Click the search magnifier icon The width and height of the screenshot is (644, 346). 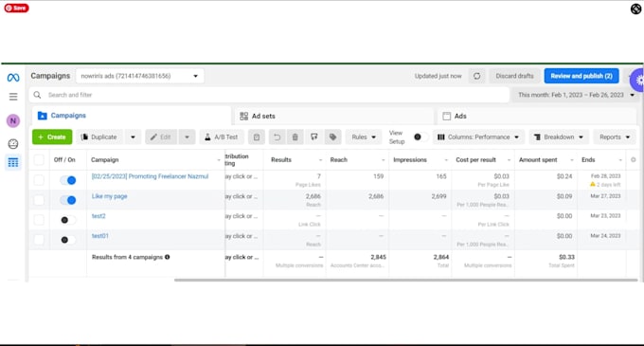pyautogui.click(x=37, y=95)
